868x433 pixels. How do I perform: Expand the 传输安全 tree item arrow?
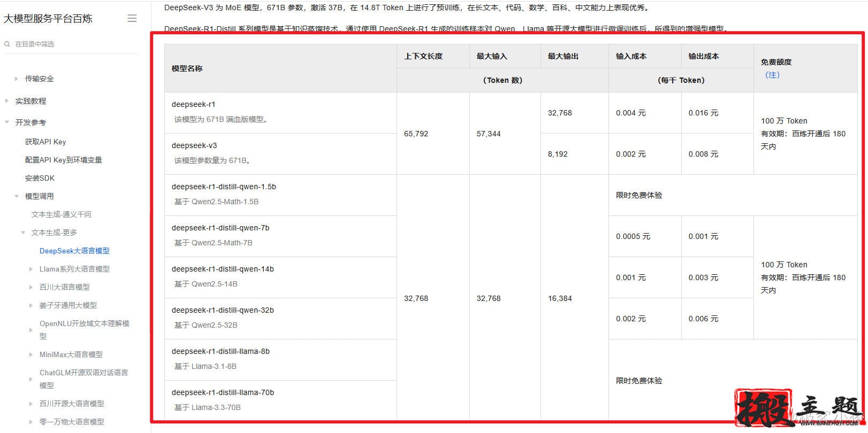16,79
